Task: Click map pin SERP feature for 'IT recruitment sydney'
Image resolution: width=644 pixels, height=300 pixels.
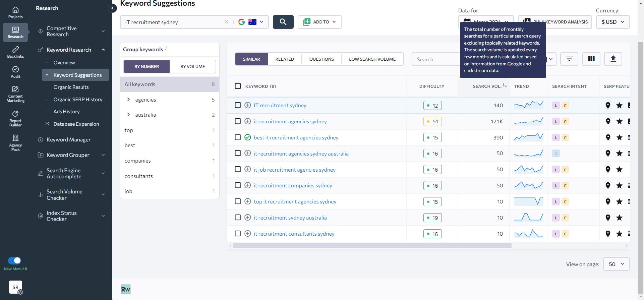Action: tap(608, 105)
